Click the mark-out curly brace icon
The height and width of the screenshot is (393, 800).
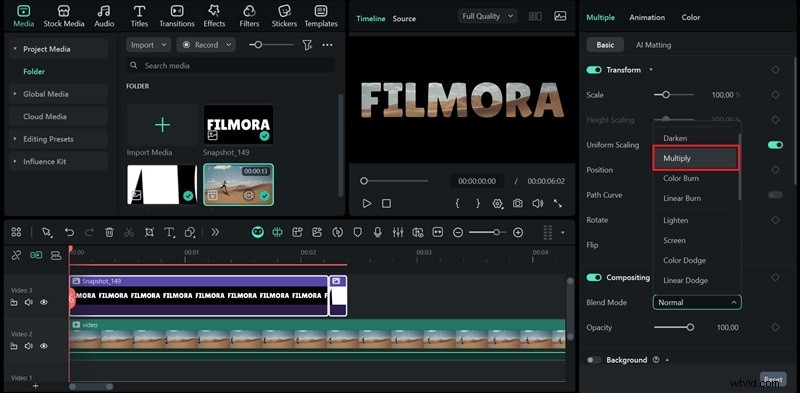click(478, 204)
